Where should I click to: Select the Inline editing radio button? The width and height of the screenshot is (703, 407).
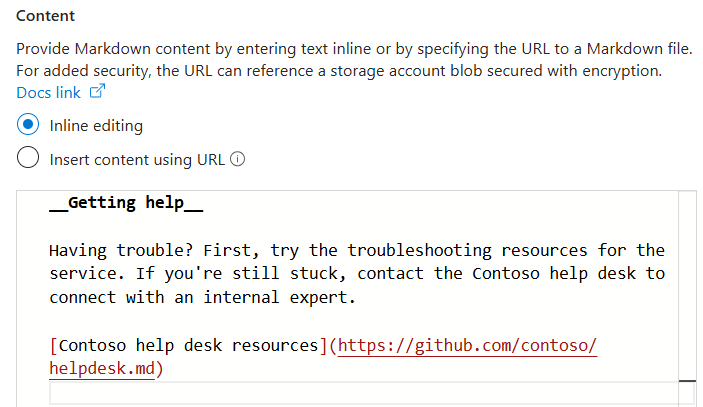click(x=29, y=126)
